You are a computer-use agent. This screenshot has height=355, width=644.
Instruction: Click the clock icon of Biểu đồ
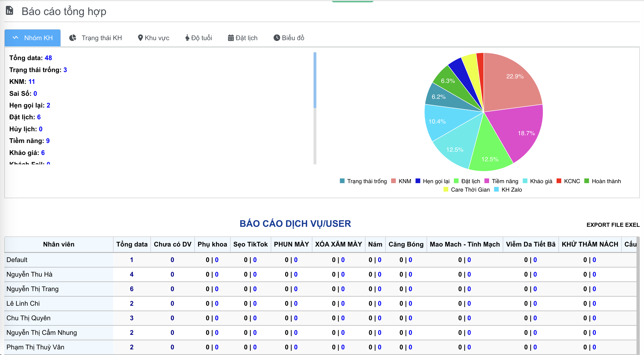pos(277,38)
